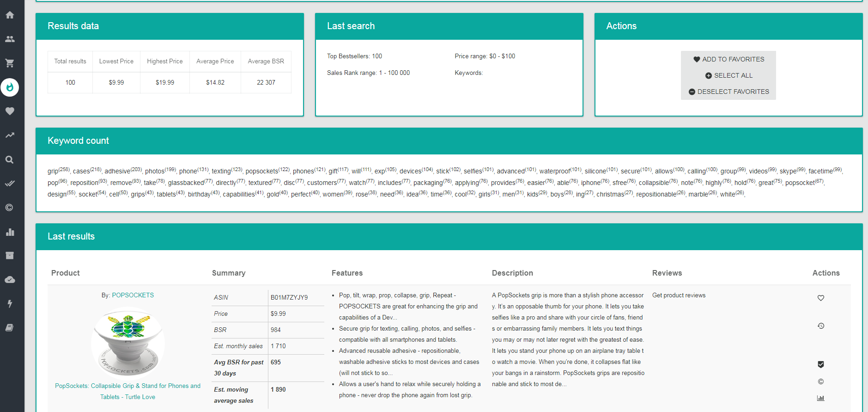
Task: Click the turtle PopSocket product image
Action: [128, 343]
